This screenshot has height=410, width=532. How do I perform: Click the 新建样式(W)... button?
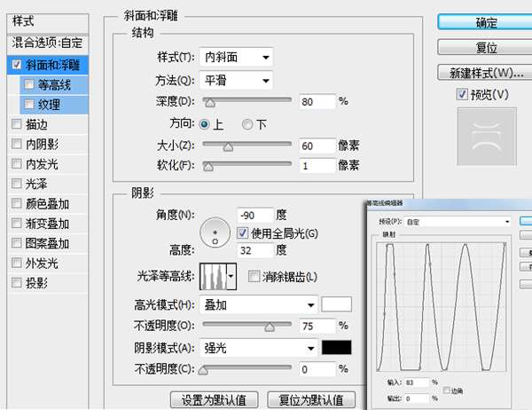[x=485, y=72]
